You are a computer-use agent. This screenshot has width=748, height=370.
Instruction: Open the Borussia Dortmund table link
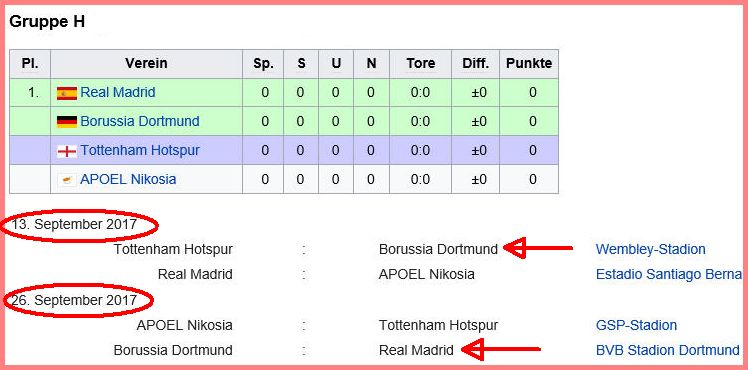(140, 121)
